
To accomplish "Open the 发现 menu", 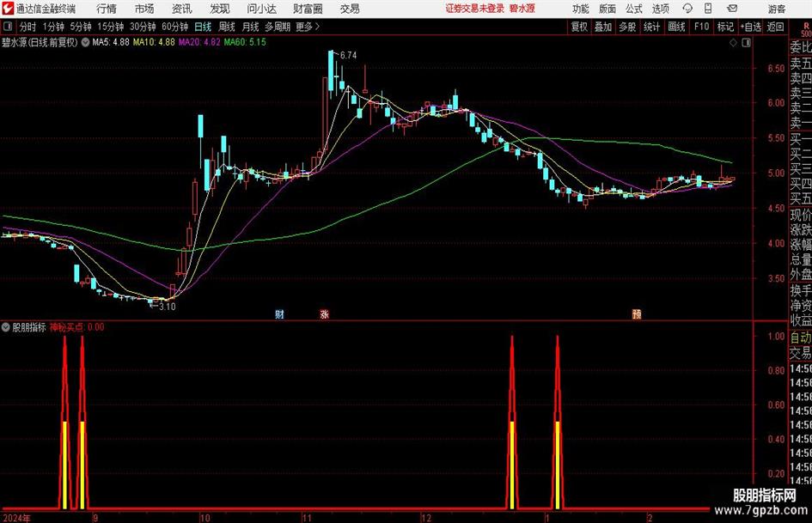I will click(x=220, y=9).
